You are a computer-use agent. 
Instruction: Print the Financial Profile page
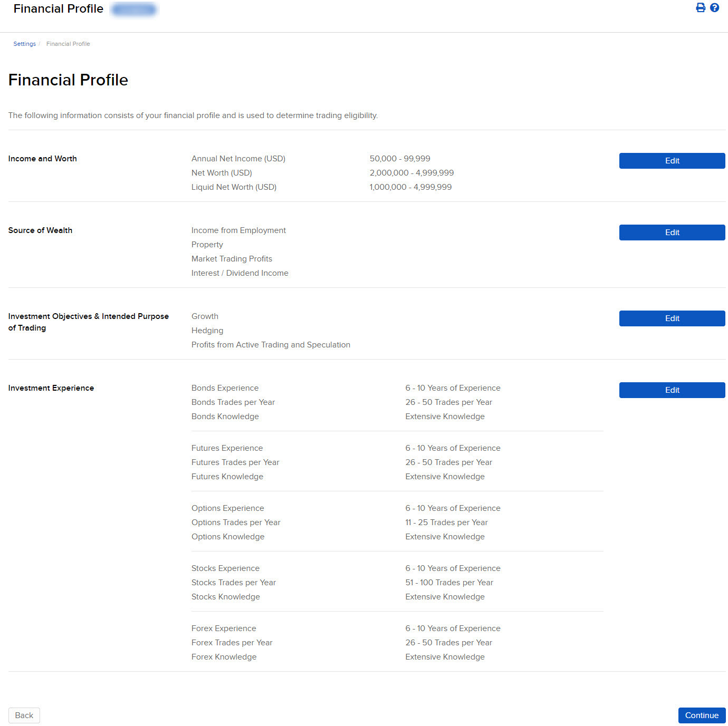point(700,7)
